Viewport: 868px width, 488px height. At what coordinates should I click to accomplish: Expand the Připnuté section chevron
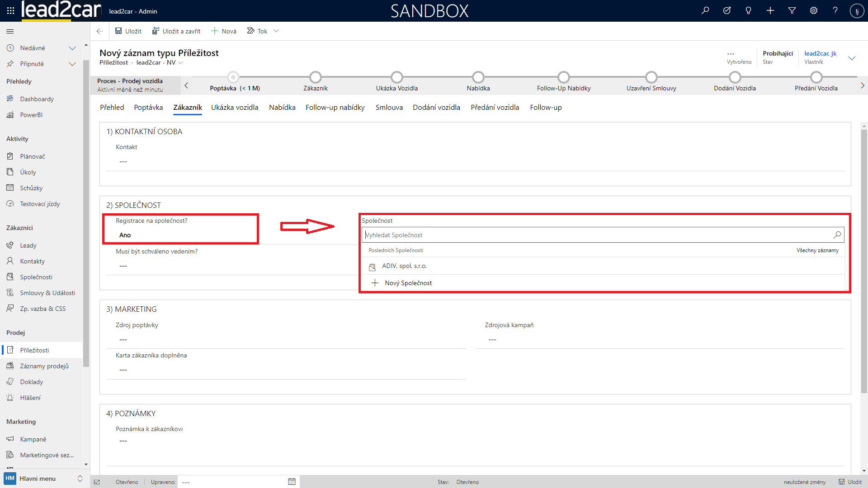pos(72,64)
